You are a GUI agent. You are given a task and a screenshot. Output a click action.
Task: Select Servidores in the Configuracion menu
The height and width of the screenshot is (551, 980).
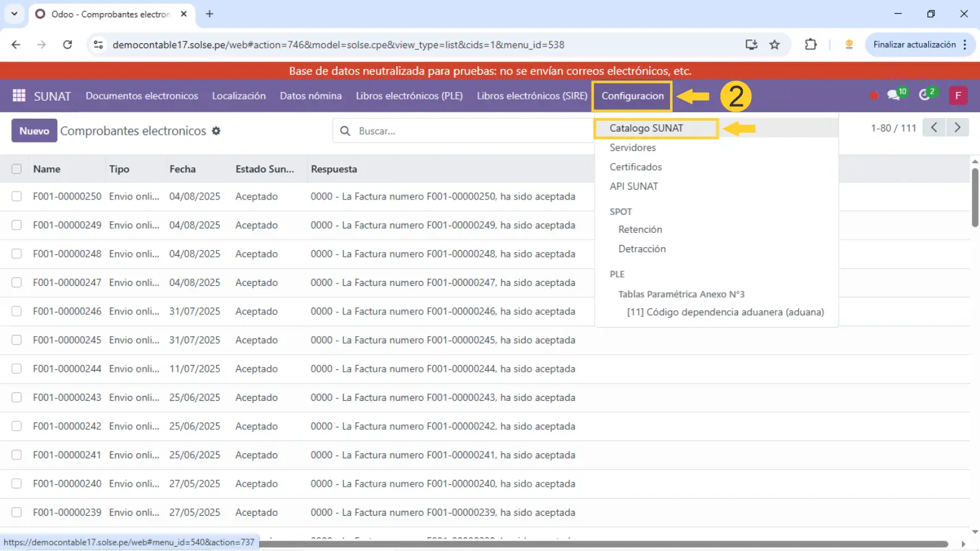tap(633, 148)
